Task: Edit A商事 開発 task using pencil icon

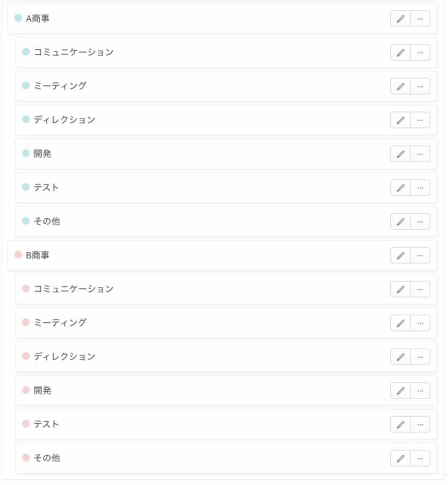Action: pyautogui.click(x=401, y=154)
